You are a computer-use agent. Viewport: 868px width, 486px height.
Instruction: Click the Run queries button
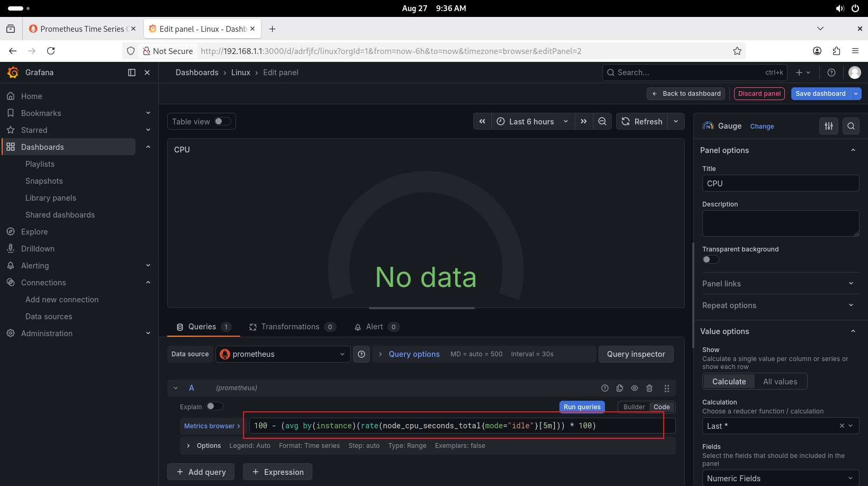click(x=582, y=407)
